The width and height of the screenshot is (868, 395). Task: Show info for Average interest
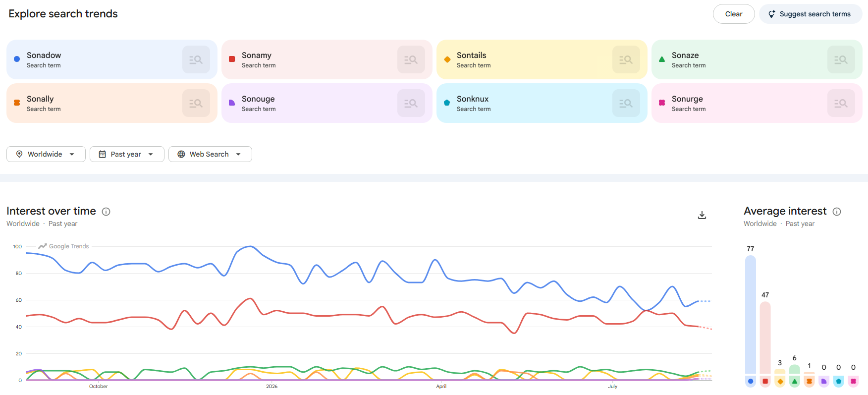(837, 212)
